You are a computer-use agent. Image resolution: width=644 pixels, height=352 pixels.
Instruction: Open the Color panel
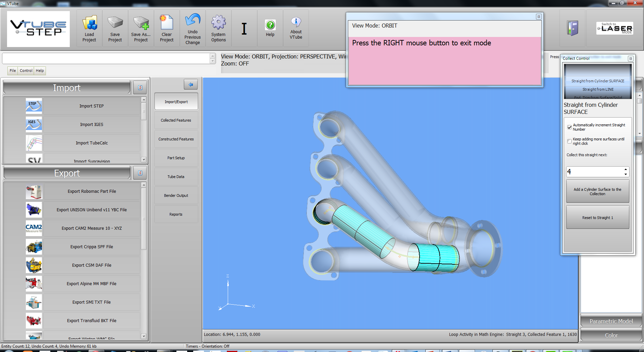(611, 335)
